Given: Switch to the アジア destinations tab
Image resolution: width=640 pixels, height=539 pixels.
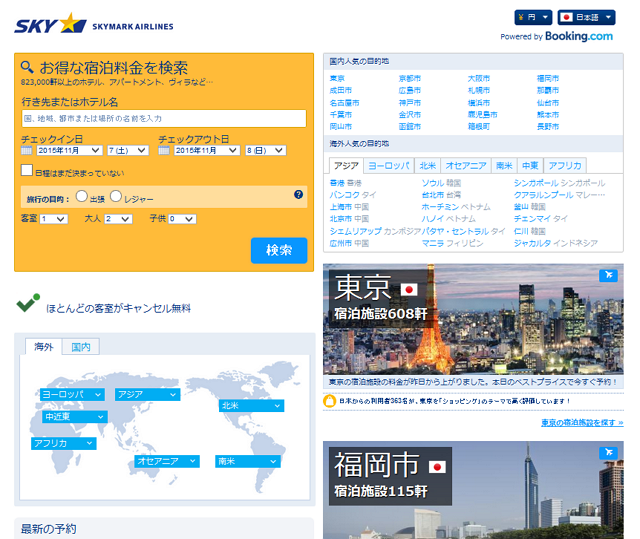Looking at the screenshot, I should [x=346, y=166].
